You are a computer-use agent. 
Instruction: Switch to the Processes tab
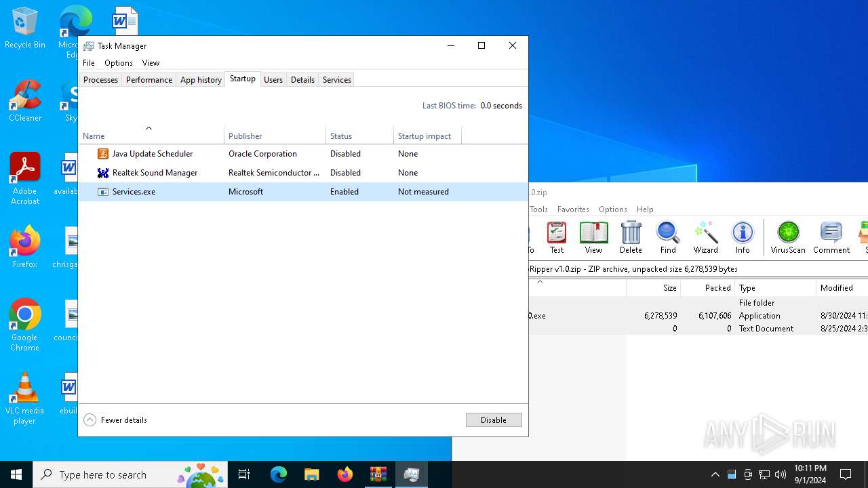[100, 80]
